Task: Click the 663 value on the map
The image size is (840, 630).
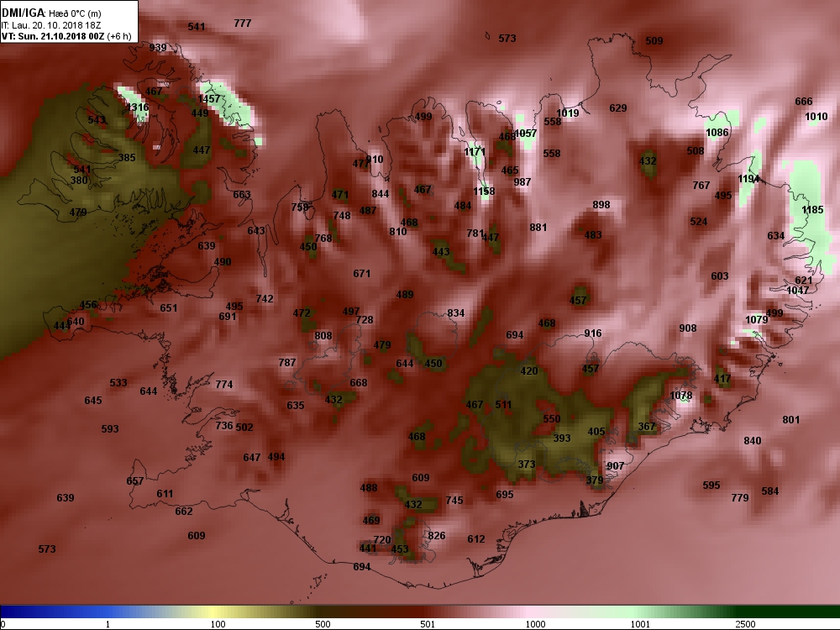Action: (x=242, y=195)
